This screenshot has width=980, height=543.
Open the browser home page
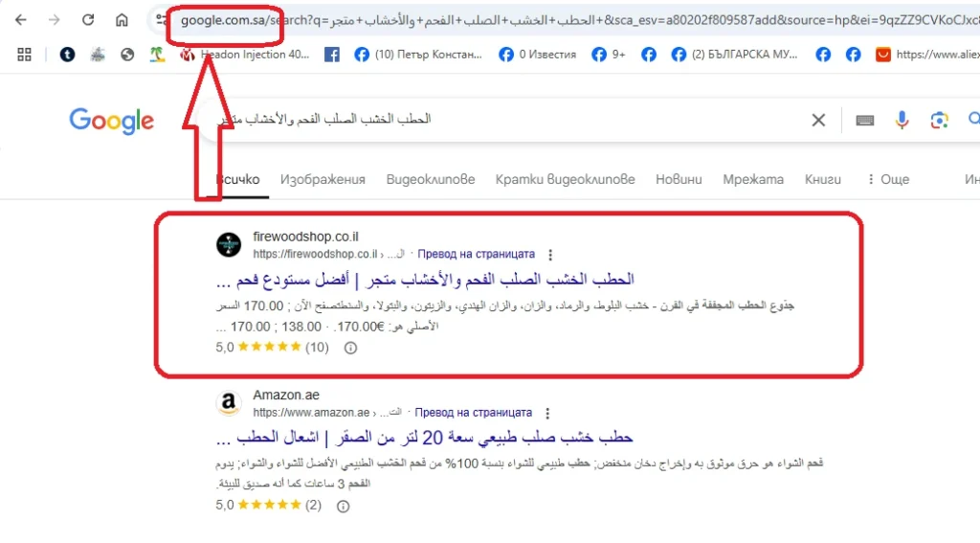tap(122, 20)
